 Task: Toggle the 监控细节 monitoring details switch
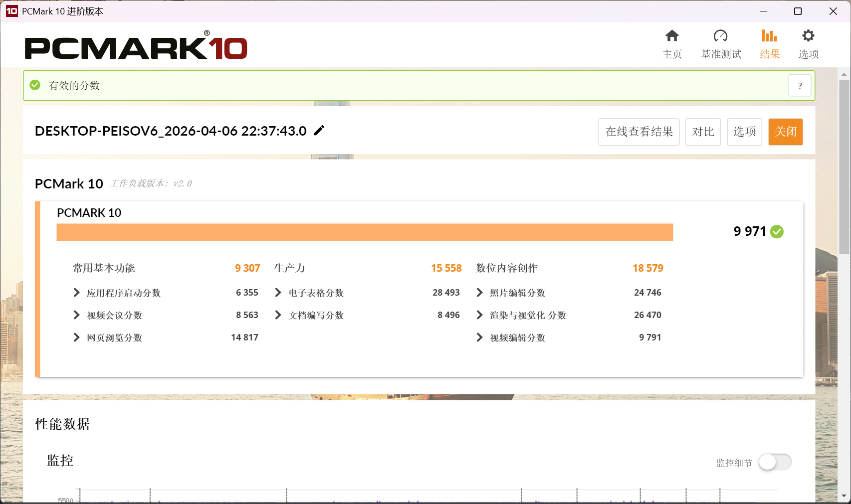(x=775, y=462)
